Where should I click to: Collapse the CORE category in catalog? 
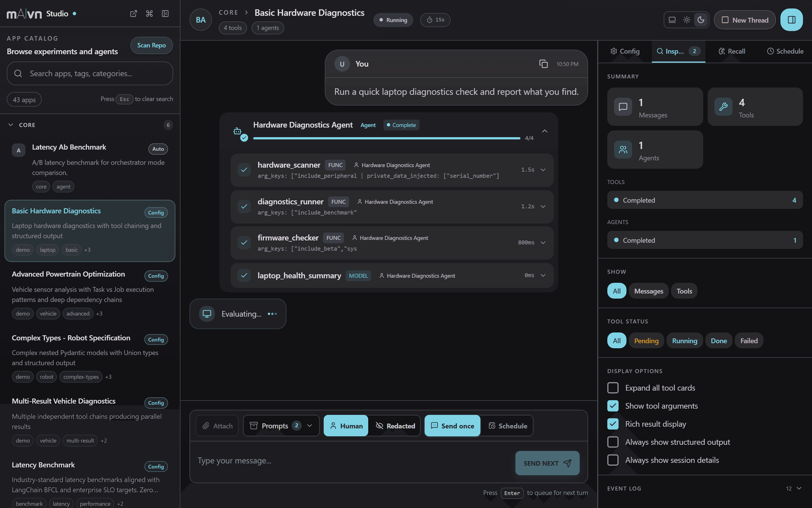pyautogui.click(x=11, y=125)
